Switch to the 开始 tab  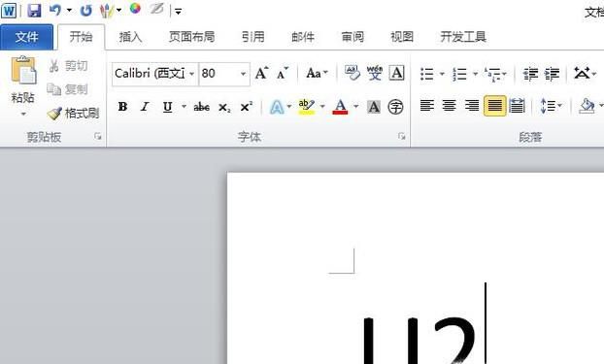81,37
